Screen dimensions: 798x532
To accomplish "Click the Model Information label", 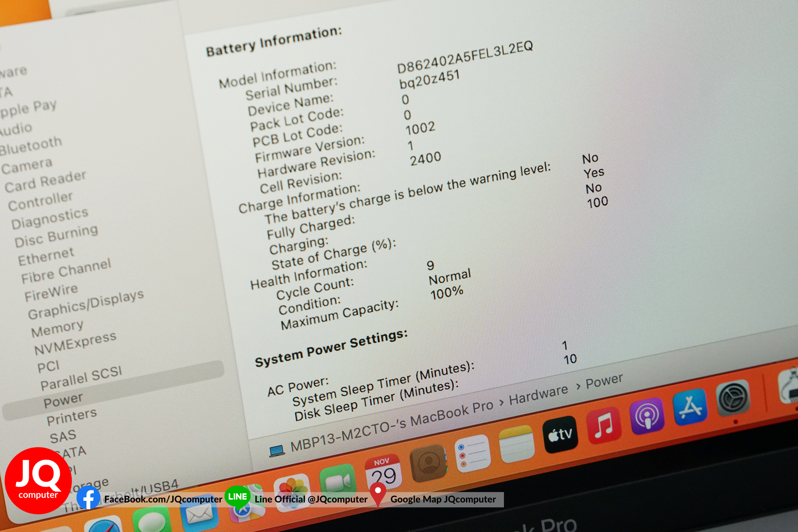I will click(278, 74).
